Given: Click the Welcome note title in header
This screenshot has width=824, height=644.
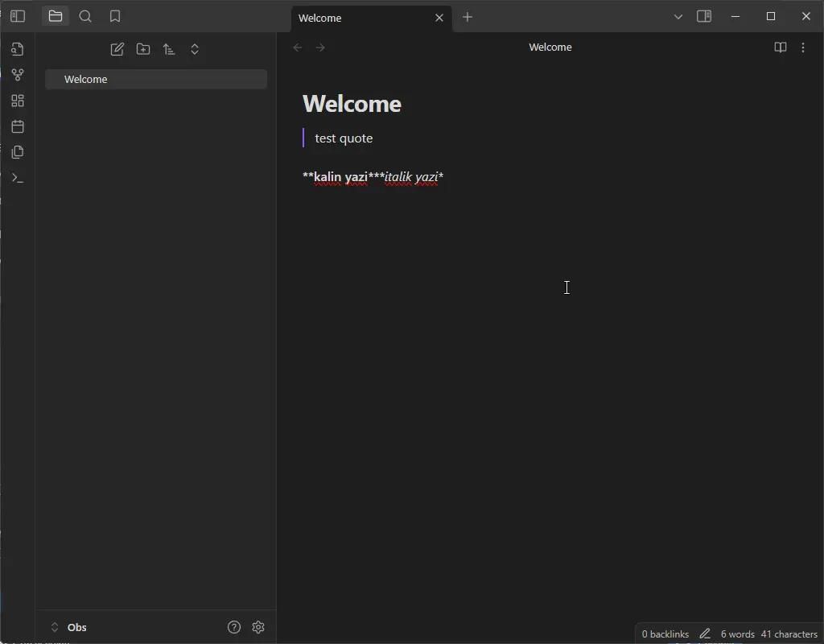Looking at the screenshot, I should tap(550, 47).
